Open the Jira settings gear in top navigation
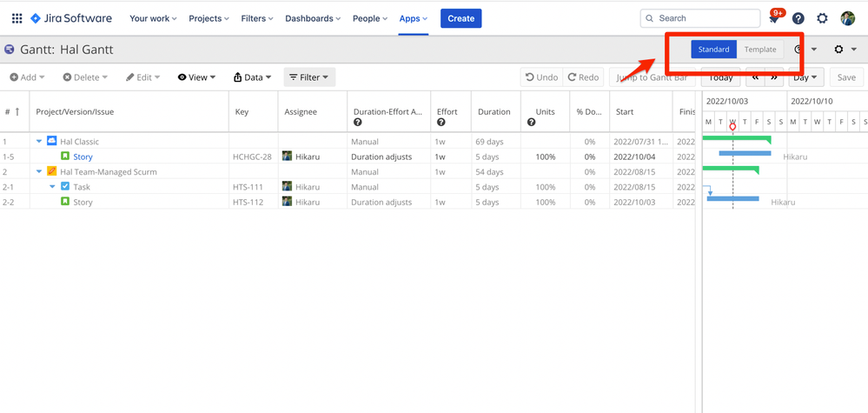The width and height of the screenshot is (868, 413). [822, 18]
